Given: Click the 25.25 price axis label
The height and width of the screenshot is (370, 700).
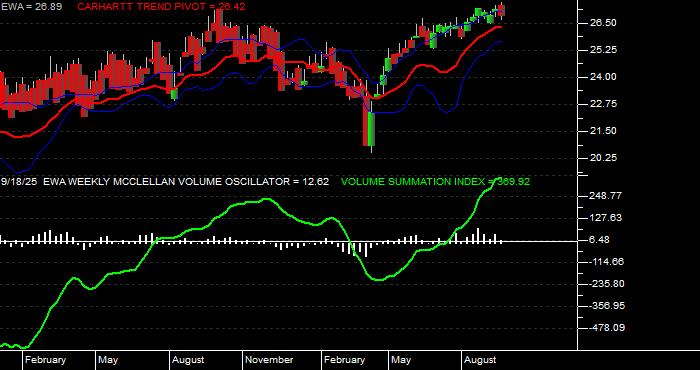Looking at the screenshot, I should pyautogui.click(x=604, y=50).
